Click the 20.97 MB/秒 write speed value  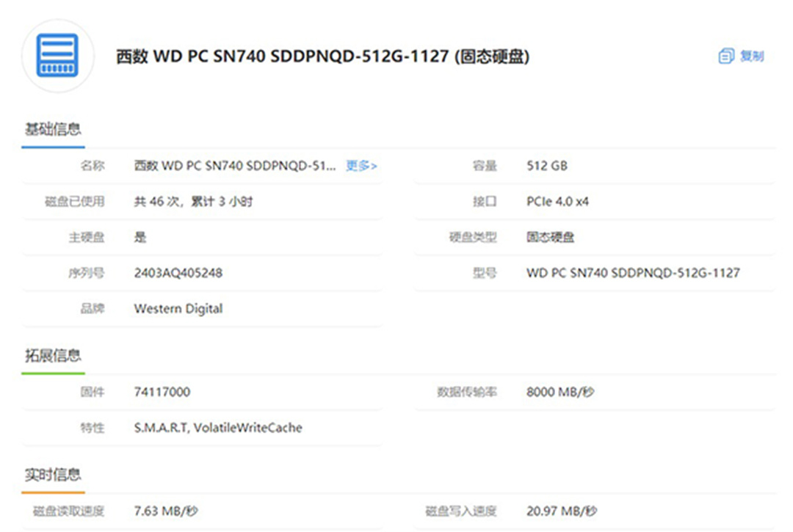click(x=562, y=511)
